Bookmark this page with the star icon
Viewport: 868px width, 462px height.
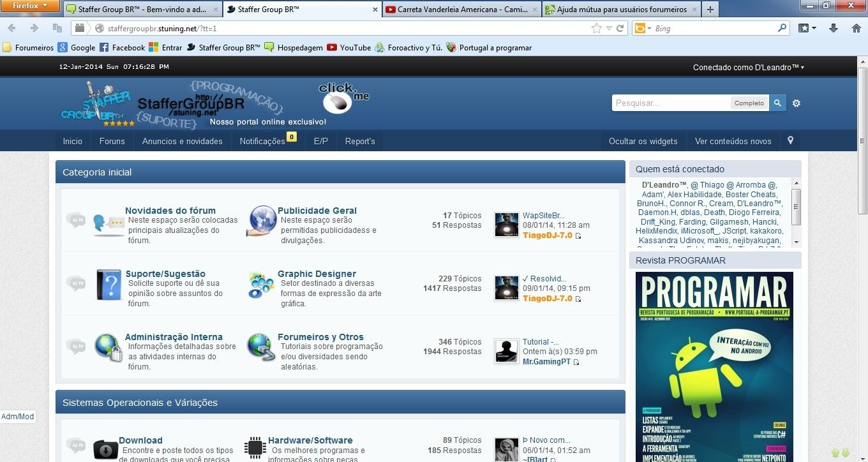[597, 28]
